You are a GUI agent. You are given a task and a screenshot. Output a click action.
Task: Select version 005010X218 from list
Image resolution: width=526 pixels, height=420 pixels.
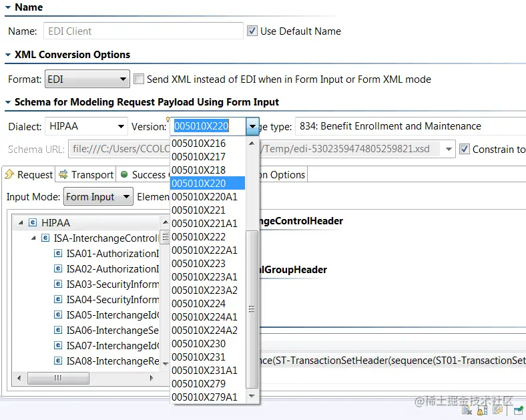click(x=208, y=170)
